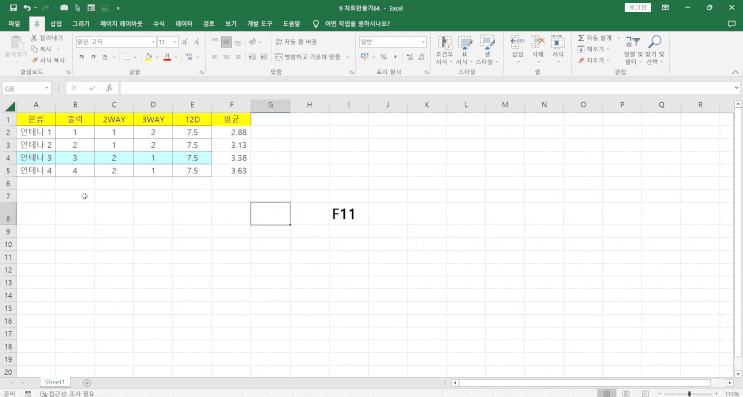Center text horizontally
This screenshot has height=397, width=743.
point(227,57)
